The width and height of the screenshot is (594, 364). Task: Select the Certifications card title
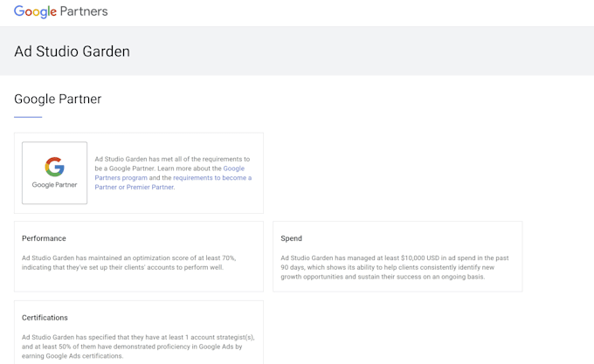[45, 318]
